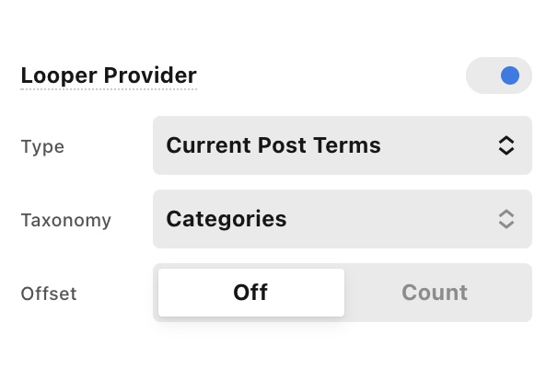Click the Current Post Terms text
The height and width of the screenshot is (392, 558).
coord(273,145)
